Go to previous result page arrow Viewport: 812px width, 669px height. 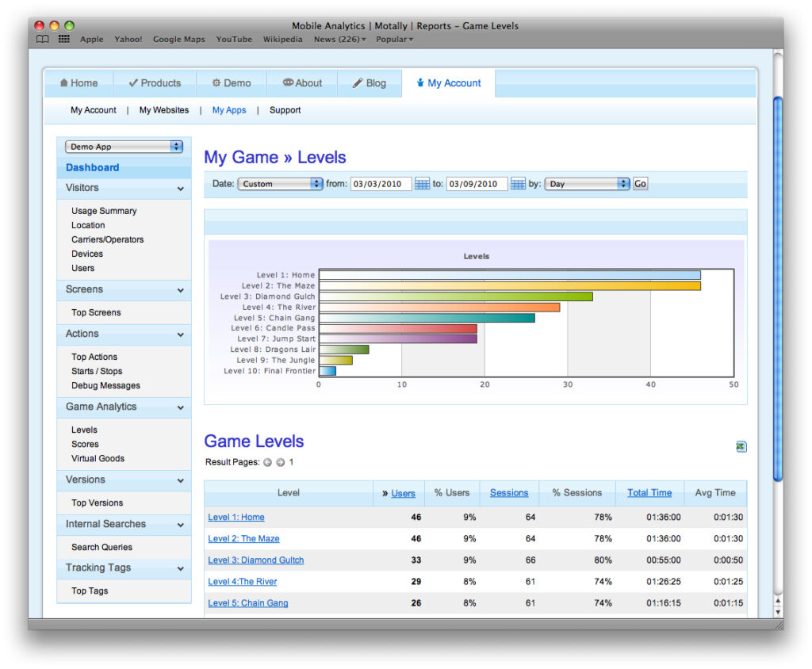[267, 462]
